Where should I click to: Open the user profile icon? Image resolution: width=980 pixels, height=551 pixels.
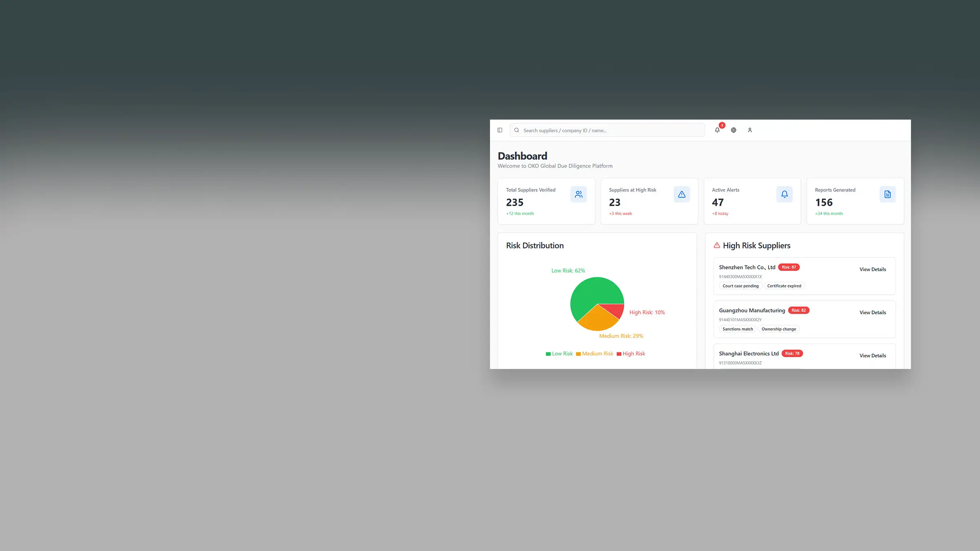(x=750, y=130)
